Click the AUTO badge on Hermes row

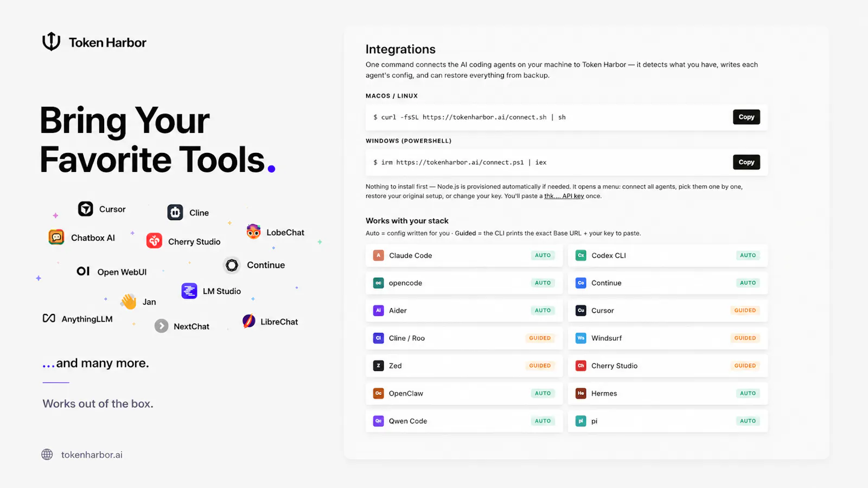tap(748, 393)
